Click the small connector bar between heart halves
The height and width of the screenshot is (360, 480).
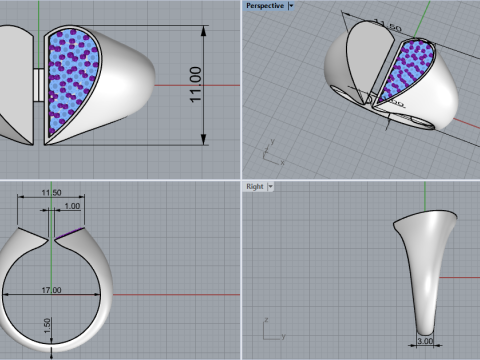[x=39, y=85]
